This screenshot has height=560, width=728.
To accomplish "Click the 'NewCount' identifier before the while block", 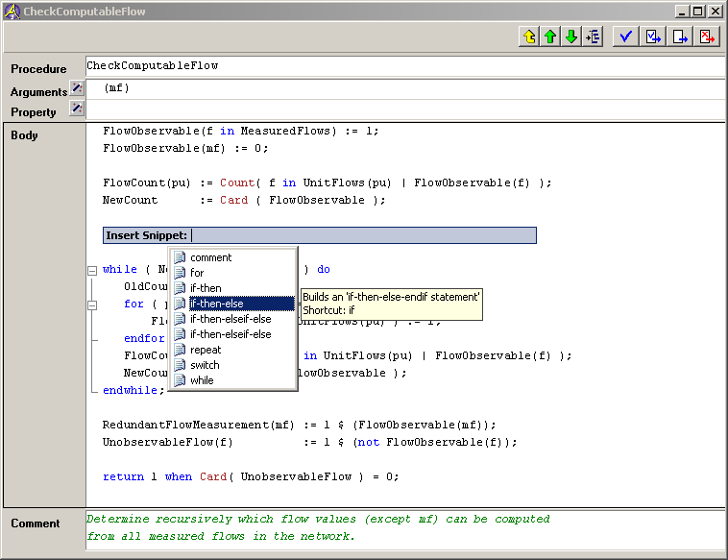I will 130,200.
